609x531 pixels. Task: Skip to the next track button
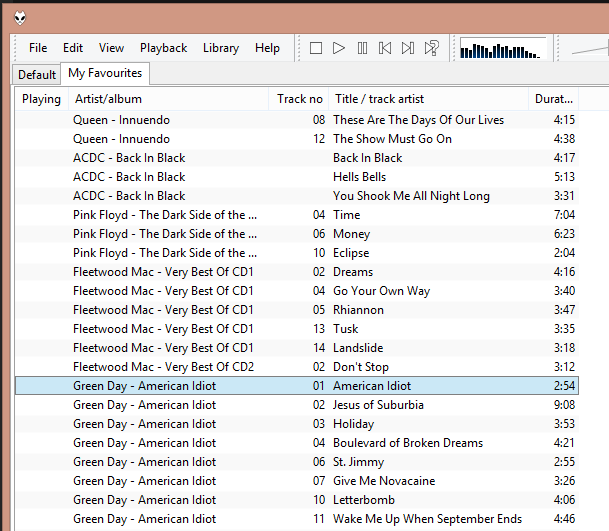click(x=408, y=48)
